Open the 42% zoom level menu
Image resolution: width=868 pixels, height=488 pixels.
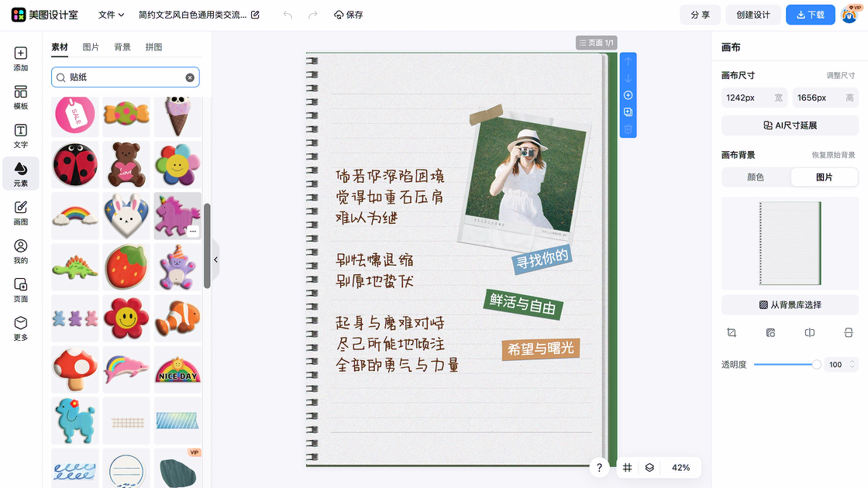[680, 468]
